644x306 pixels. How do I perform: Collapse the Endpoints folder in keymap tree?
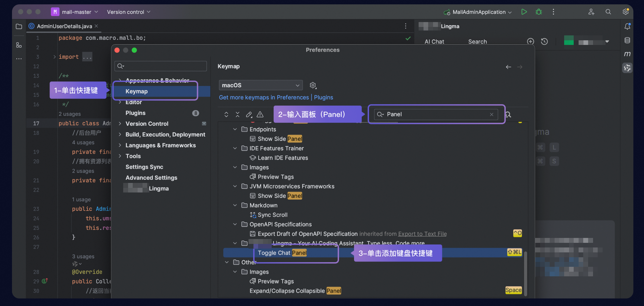click(x=235, y=129)
